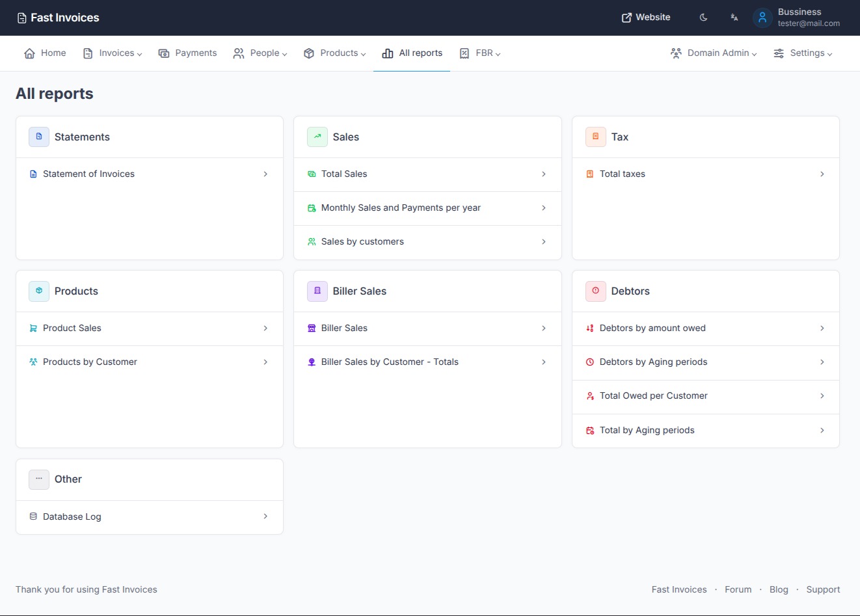This screenshot has height=616, width=860.
Task: Open the Total Sales report
Action: coord(427,174)
